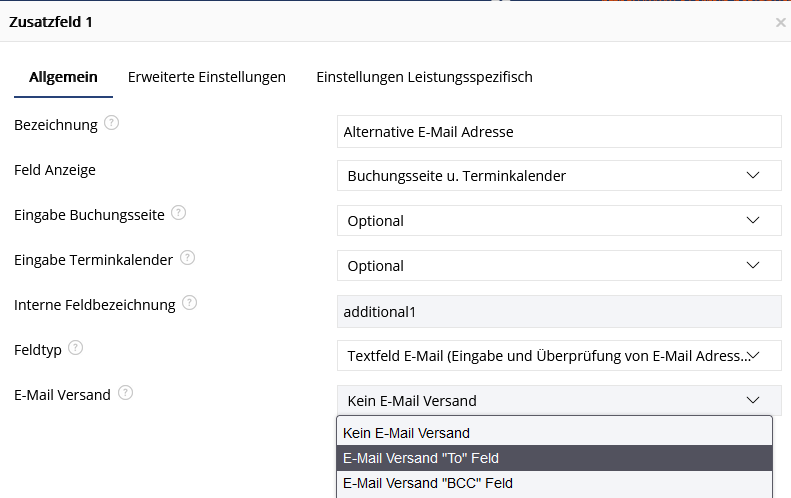Screen dimensions: 791x498
Task: Collapse the E-Mail Versand dropdown
Action: click(x=559, y=401)
